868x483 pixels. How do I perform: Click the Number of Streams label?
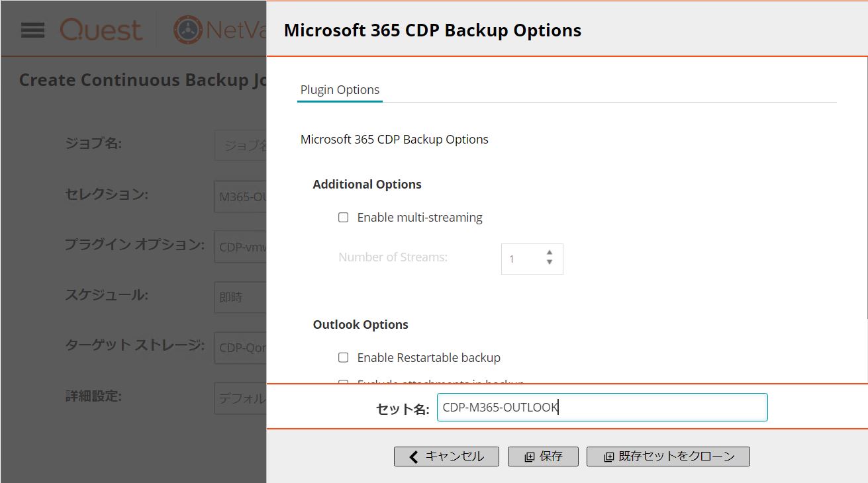393,257
